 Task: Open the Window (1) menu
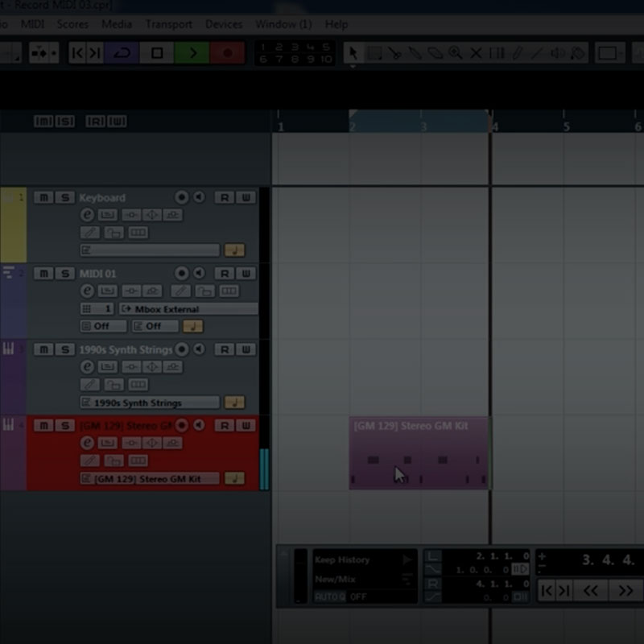pos(283,24)
